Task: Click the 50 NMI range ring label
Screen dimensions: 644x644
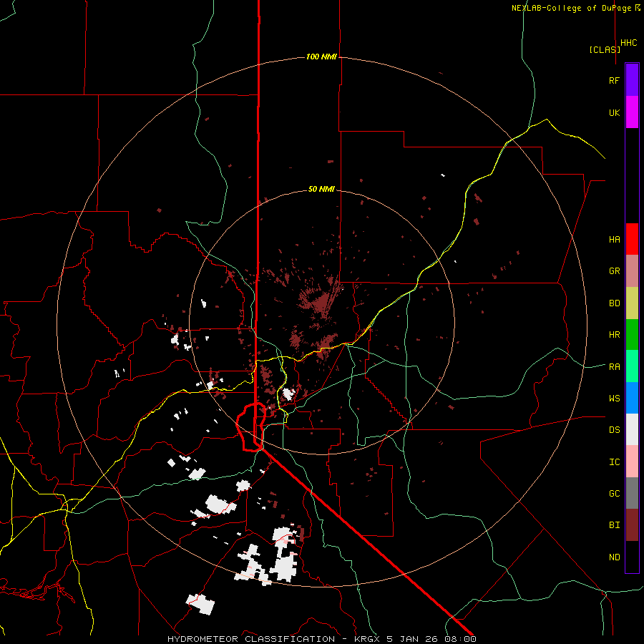Action: tap(321, 189)
